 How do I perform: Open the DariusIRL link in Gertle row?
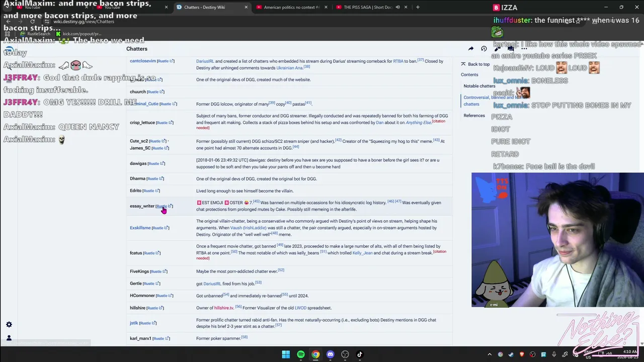click(x=212, y=284)
